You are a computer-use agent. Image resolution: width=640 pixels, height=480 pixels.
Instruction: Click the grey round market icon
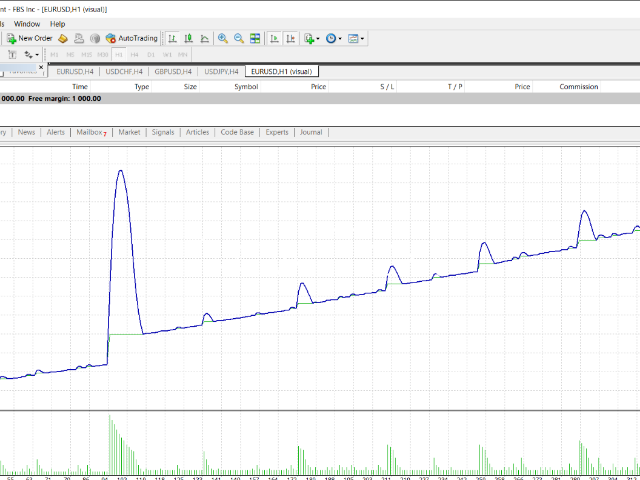click(95, 38)
